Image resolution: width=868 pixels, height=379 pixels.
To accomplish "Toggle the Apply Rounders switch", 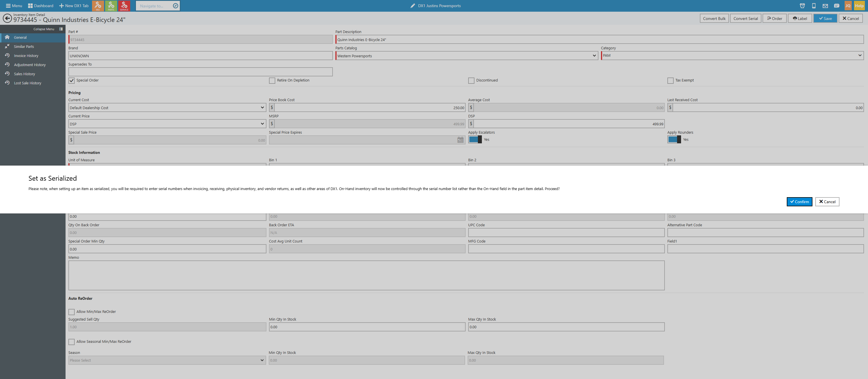I will (674, 139).
